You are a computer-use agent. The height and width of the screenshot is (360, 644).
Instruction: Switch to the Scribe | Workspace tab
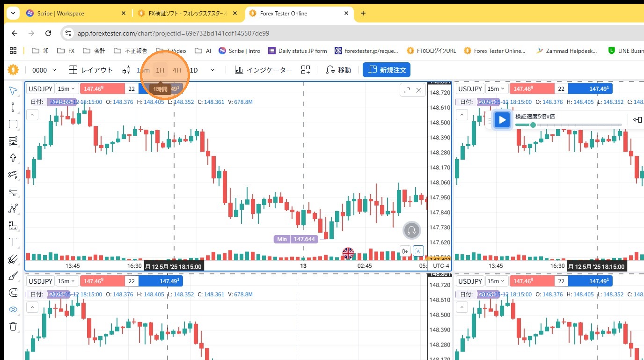(x=76, y=13)
